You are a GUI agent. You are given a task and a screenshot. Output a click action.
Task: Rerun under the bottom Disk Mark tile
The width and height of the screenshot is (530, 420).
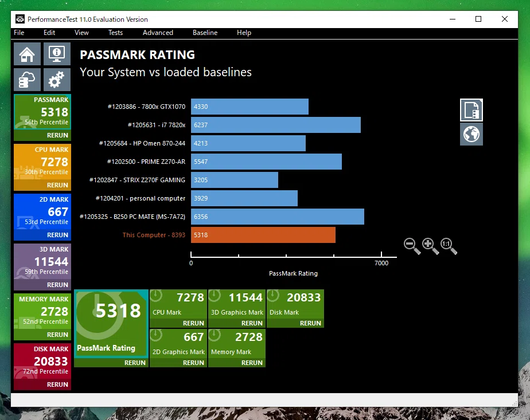(295, 323)
